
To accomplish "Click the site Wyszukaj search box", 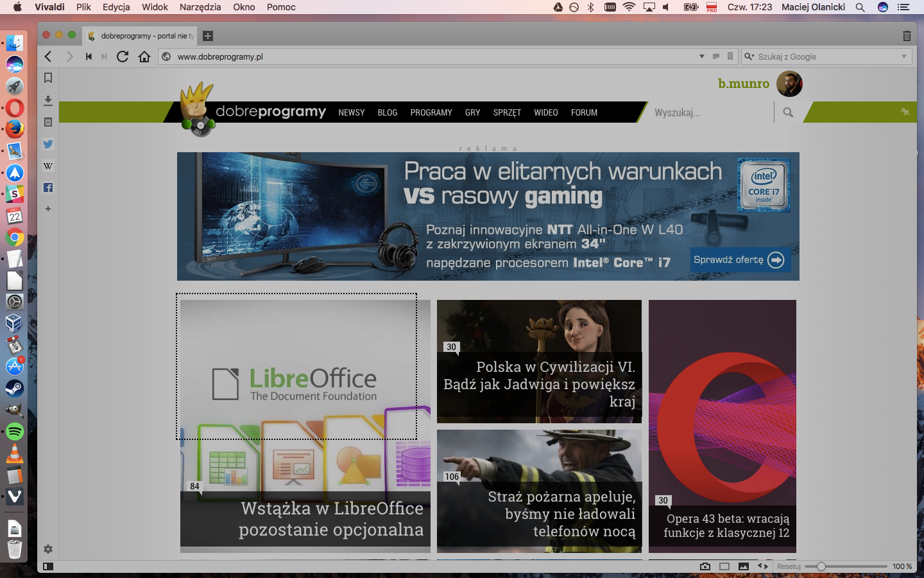I will pos(711,112).
